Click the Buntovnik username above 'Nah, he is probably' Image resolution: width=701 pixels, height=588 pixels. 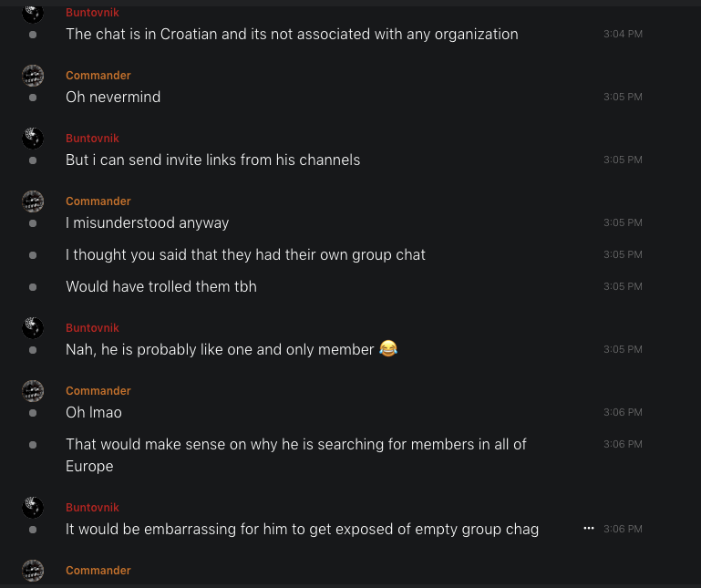tap(92, 328)
